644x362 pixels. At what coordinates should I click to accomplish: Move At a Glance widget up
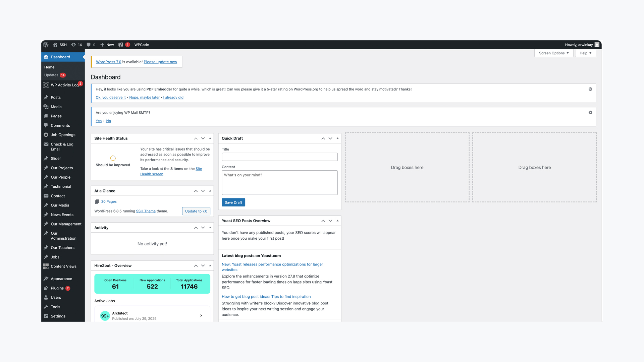(196, 191)
